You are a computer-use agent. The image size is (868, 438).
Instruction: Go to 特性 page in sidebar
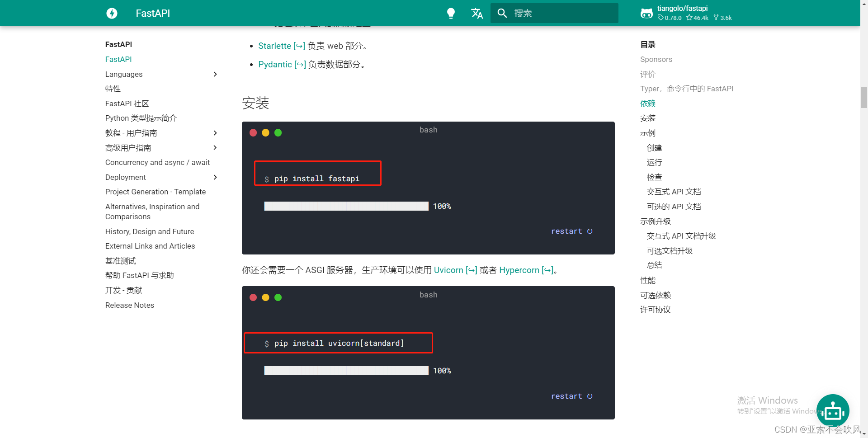click(x=113, y=89)
